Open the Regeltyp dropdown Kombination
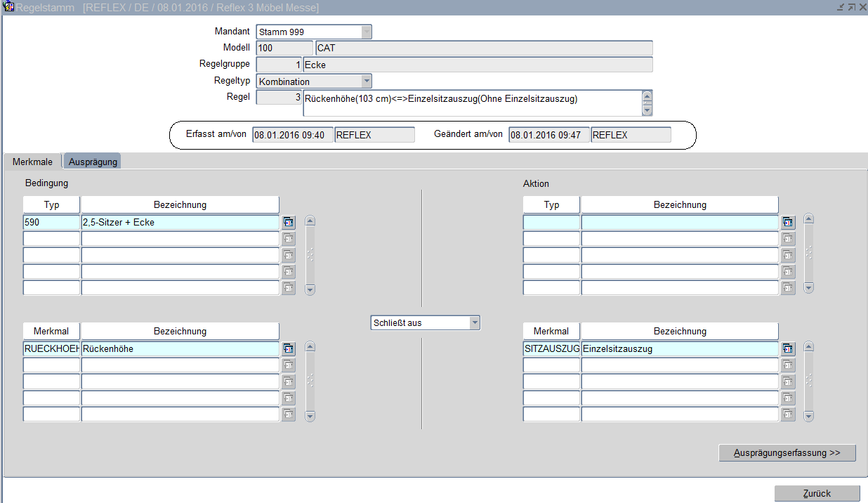Screen dimensions: 868x503 click(366, 81)
